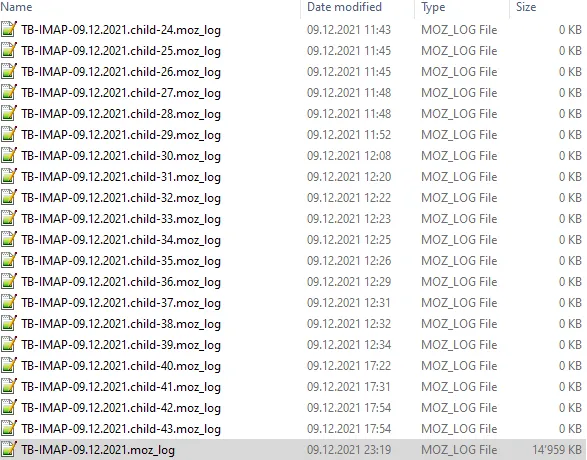The image size is (587, 460).
Task: Click the file icon of child-33.moz_log
Action: (9, 218)
